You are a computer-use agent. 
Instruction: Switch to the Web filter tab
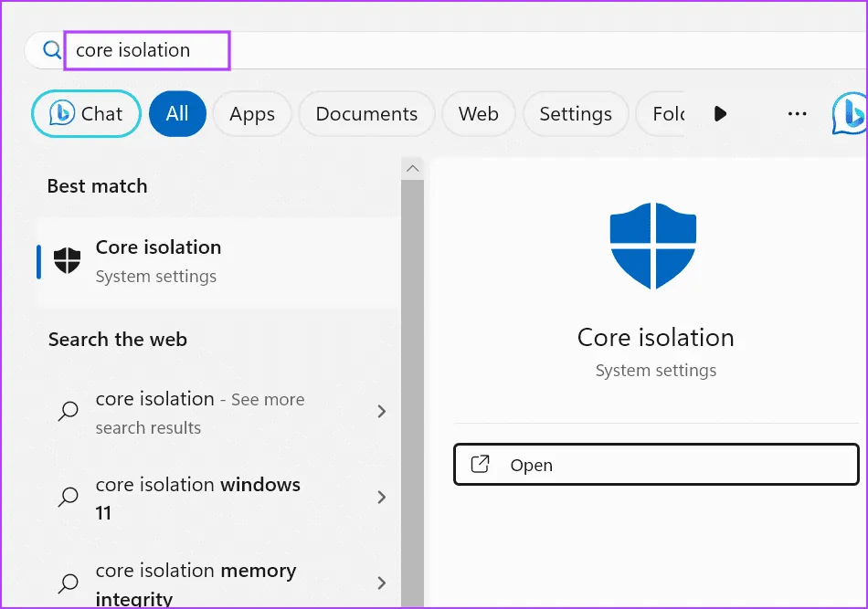478,114
